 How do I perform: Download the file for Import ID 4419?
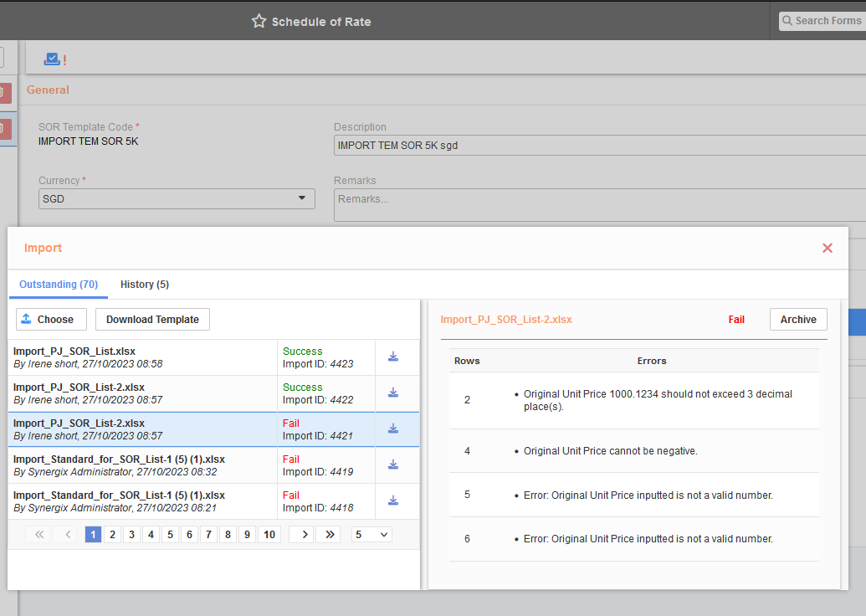[392, 465]
